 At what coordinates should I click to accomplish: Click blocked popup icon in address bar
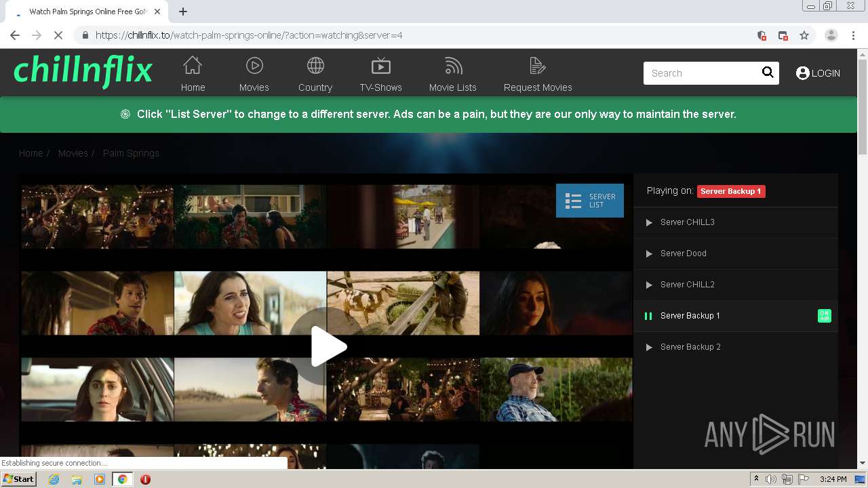783,35
